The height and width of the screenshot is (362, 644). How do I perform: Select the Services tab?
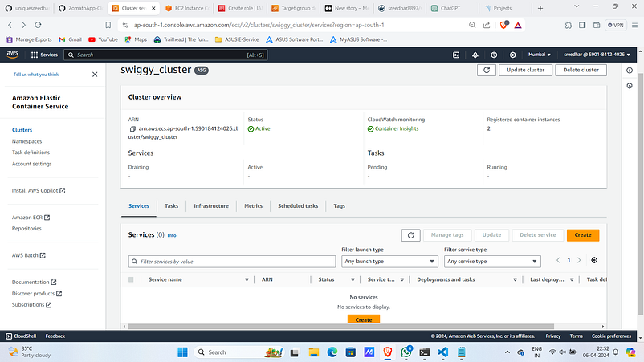tap(139, 206)
